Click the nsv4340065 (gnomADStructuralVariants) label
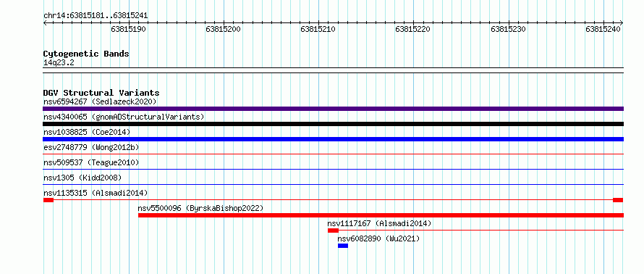Screen dimensions: 644x274 pyautogui.click(x=124, y=117)
